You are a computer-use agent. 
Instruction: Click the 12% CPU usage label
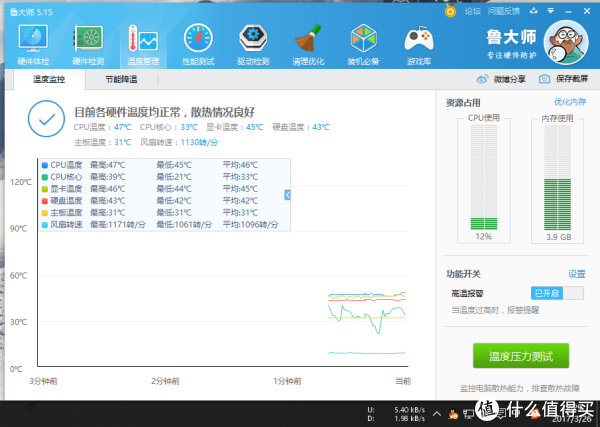coord(484,236)
